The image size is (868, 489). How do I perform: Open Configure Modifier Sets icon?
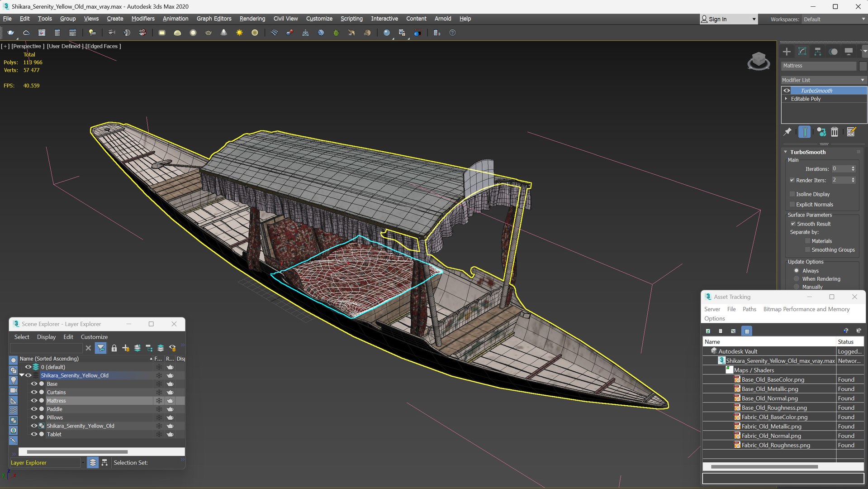pos(851,132)
